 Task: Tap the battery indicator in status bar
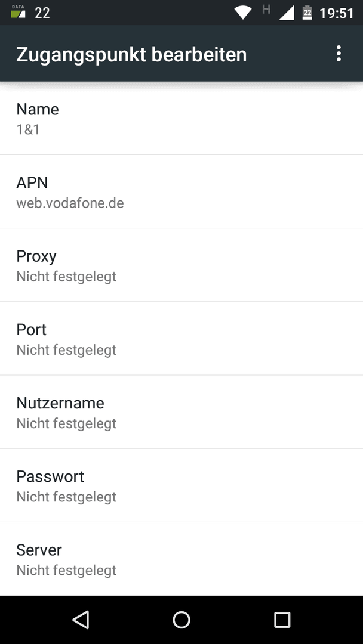[x=307, y=13]
